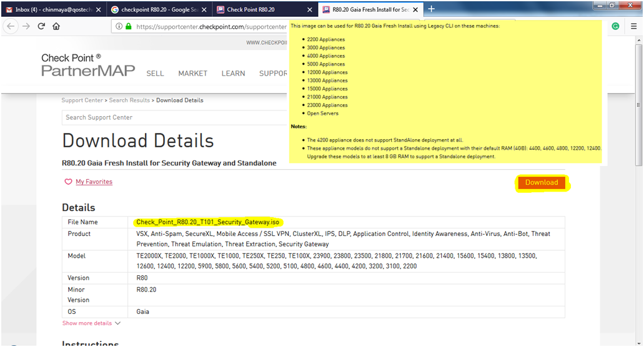Click the heart icon beside My Favorites
The height and width of the screenshot is (347, 644).
[68, 182]
